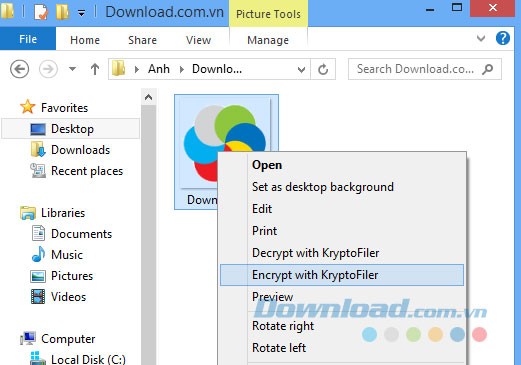Click the Downloads folder icon in Favorites
The width and height of the screenshot is (521, 365).
38,149
